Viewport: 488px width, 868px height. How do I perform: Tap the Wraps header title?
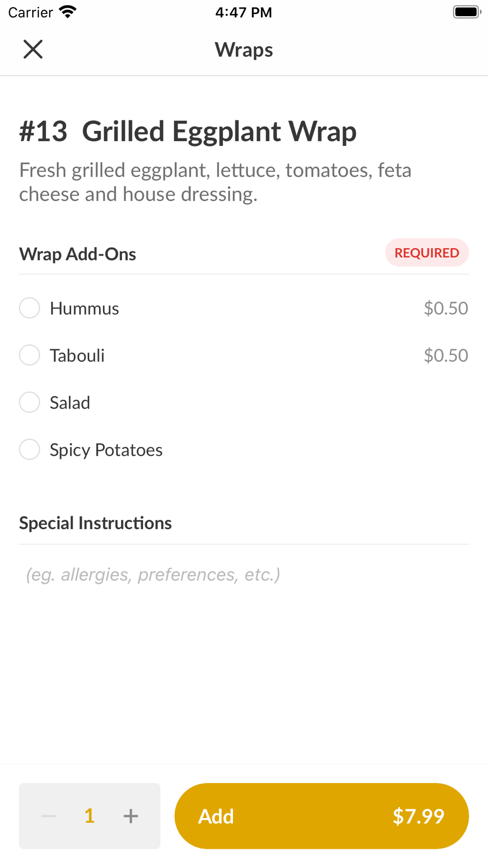(x=244, y=50)
